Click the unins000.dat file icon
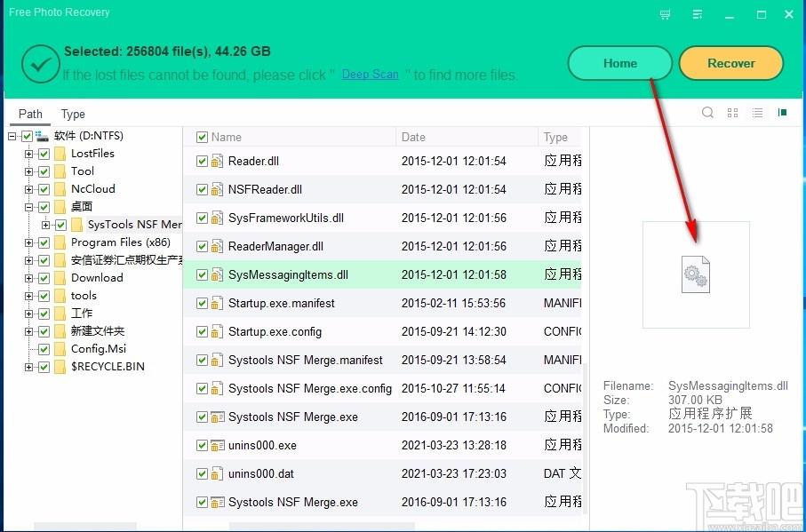The width and height of the screenshot is (806, 532). pyautogui.click(x=217, y=473)
